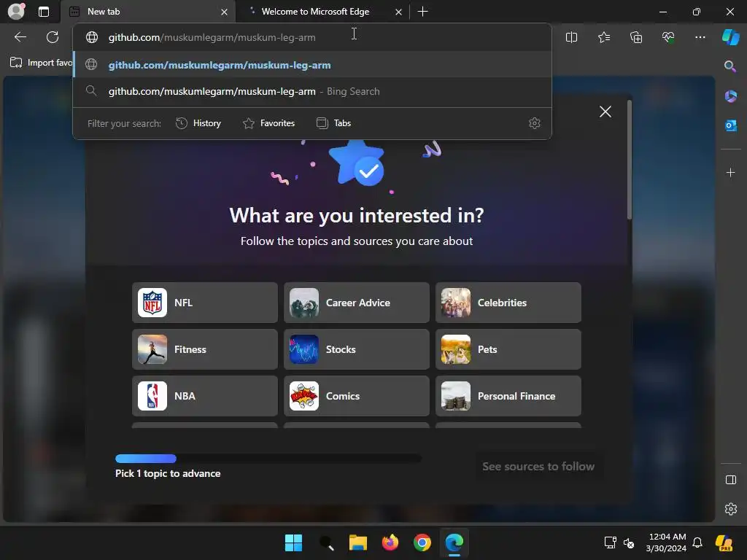The width and height of the screenshot is (747, 560).
Task: Add a sidebar app with the plus icon
Action: [730, 172]
